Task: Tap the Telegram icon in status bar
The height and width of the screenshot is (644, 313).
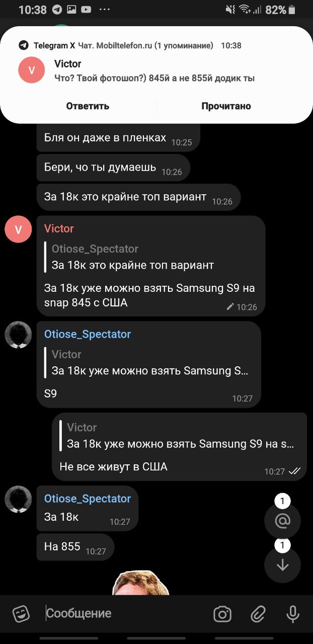Action: [57, 10]
